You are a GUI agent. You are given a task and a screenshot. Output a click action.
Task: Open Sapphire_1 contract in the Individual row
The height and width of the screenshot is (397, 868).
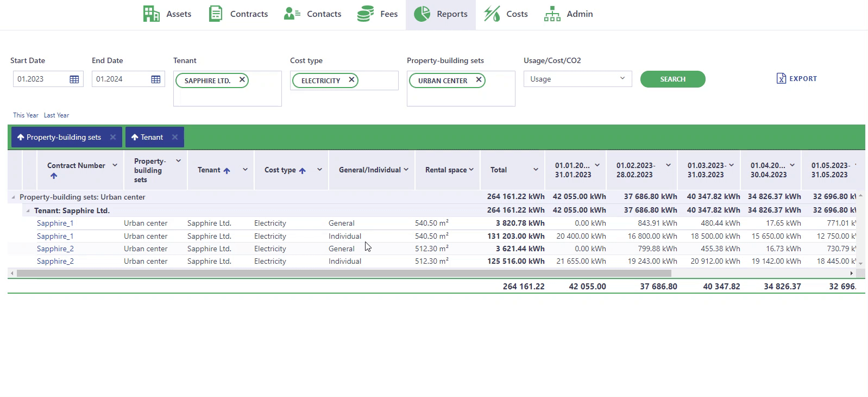pyautogui.click(x=55, y=236)
